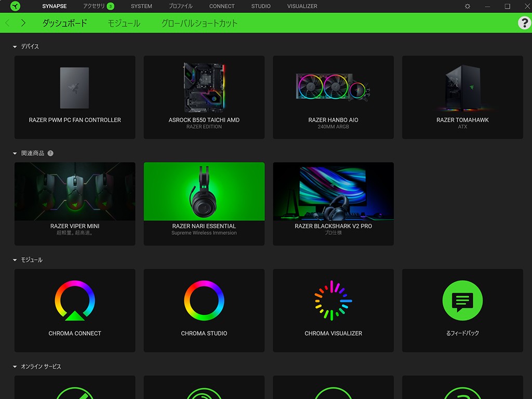Collapse the デバイス section
Viewport: 532px width, 399px height.
pyautogui.click(x=15, y=47)
